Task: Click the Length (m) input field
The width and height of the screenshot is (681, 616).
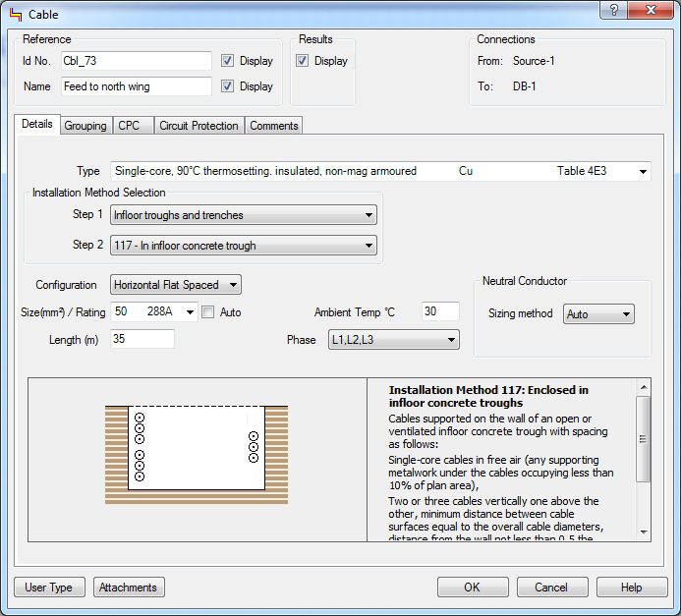Action: coord(142,339)
